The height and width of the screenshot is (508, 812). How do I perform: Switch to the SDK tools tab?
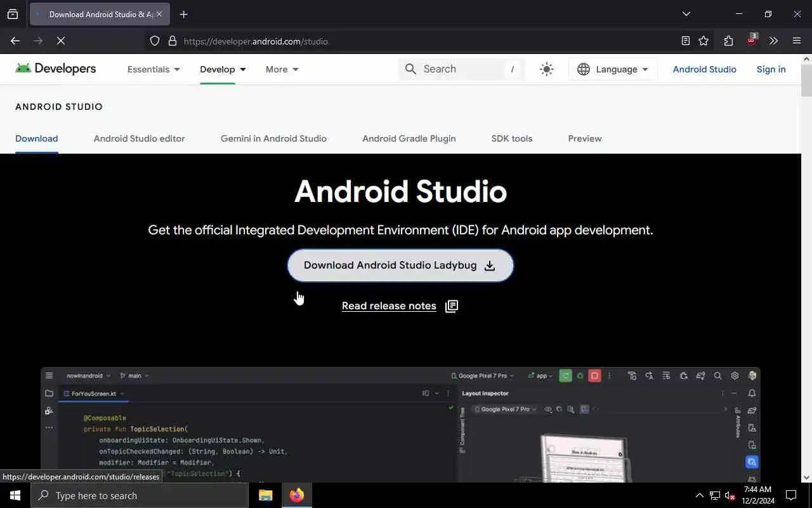(512, 138)
